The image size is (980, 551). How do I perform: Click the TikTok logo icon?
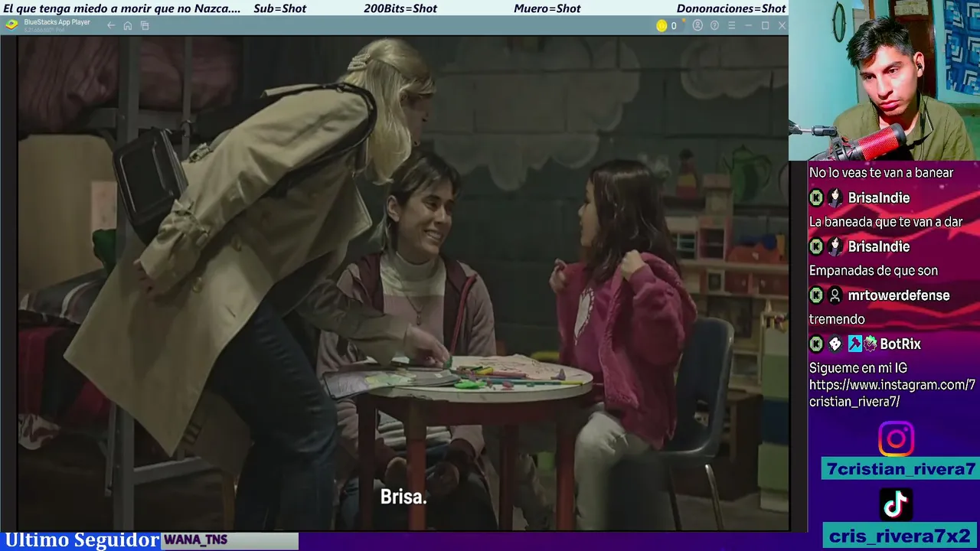896,504
